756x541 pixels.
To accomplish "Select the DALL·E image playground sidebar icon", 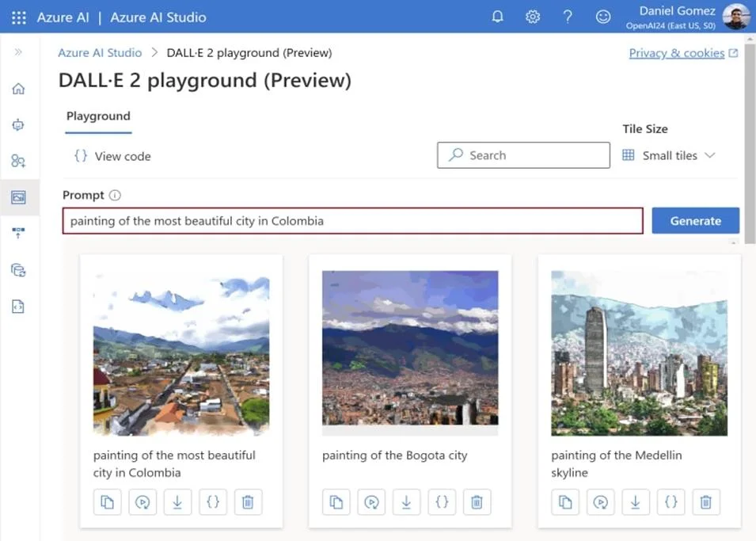I will click(x=18, y=197).
